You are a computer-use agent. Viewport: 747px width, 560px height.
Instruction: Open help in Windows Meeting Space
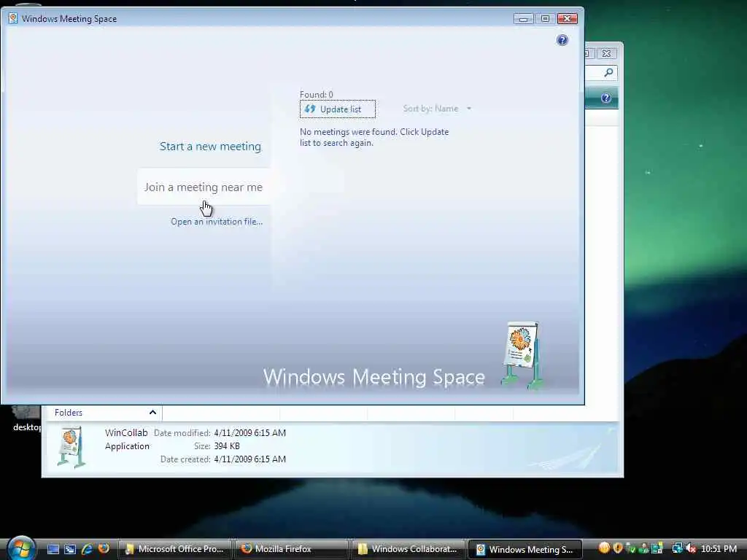[x=562, y=40]
